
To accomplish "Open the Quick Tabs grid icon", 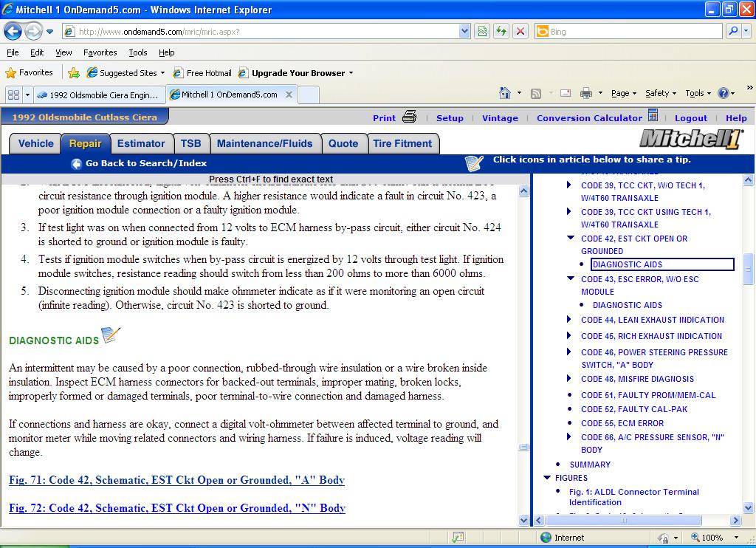I will pyautogui.click(x=13, y=95).
